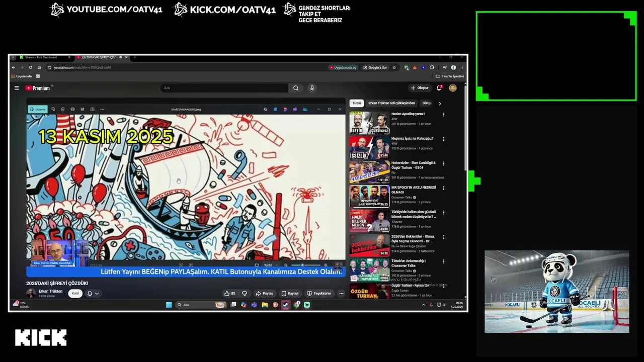Open more options for Tiktok'un Anlamsızlığı video
644x362 pixels.
click(x=444, y=261)
